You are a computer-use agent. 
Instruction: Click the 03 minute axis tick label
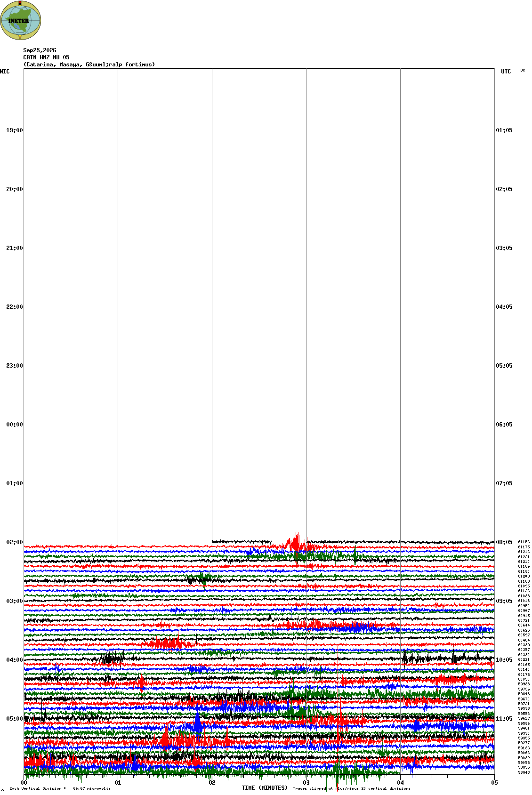click(306, 783)
